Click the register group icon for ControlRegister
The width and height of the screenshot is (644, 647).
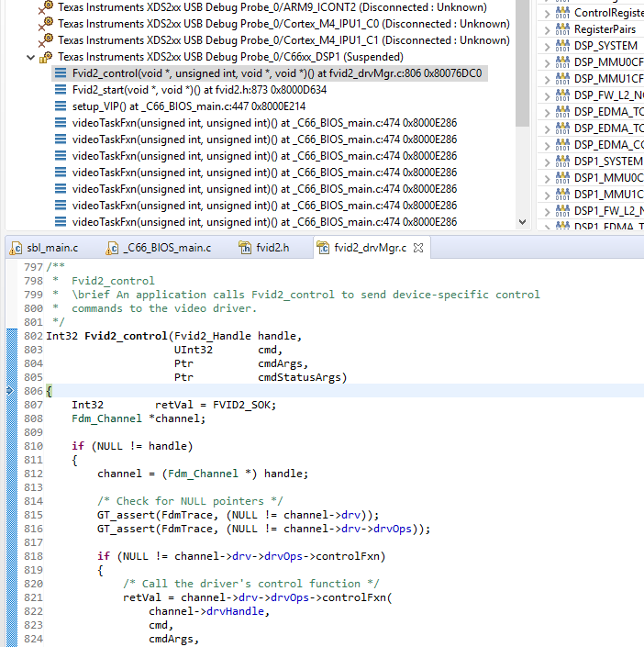pos(562,13)
